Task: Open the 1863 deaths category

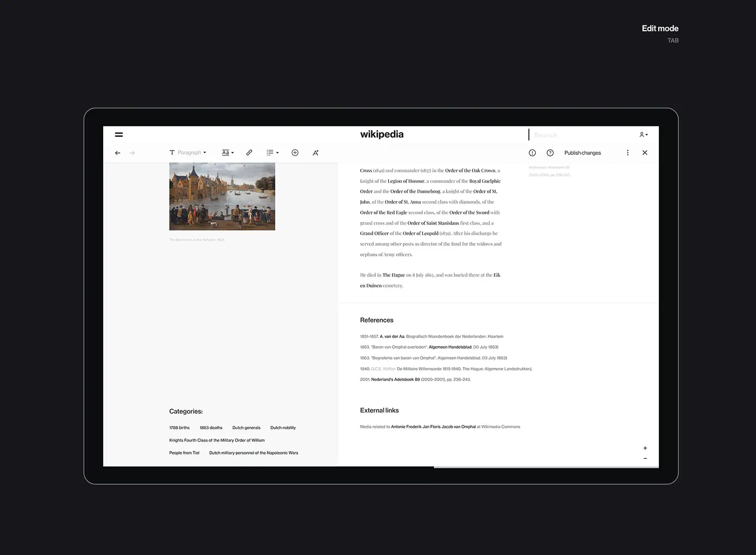Action: pos(211,428)
